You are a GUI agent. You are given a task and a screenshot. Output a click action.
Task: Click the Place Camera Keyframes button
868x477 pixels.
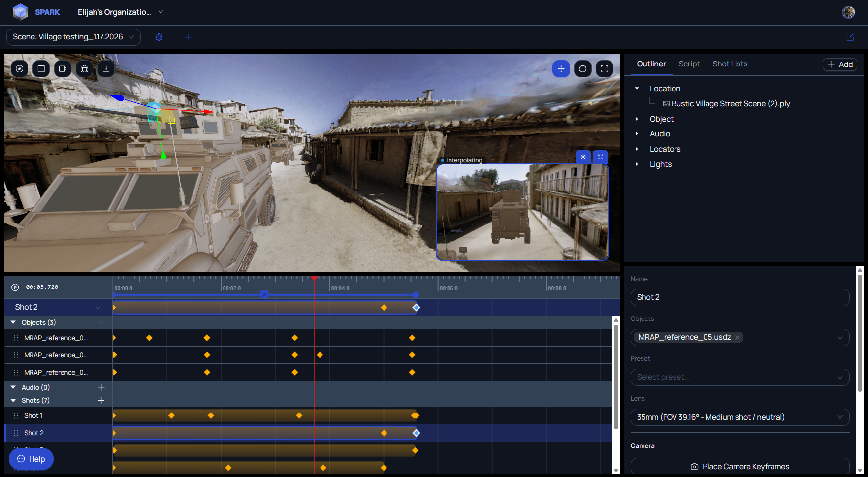click(739, 467)
